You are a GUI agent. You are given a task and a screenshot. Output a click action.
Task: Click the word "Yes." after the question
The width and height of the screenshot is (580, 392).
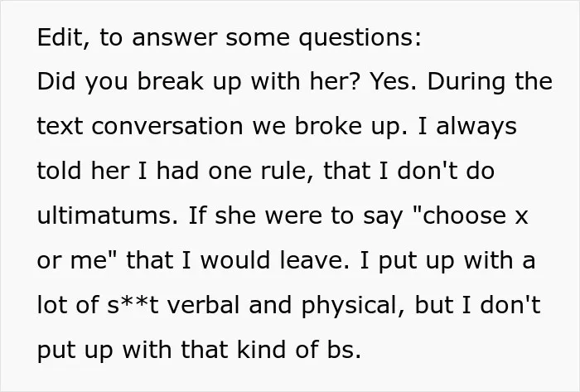click(394, 81)
